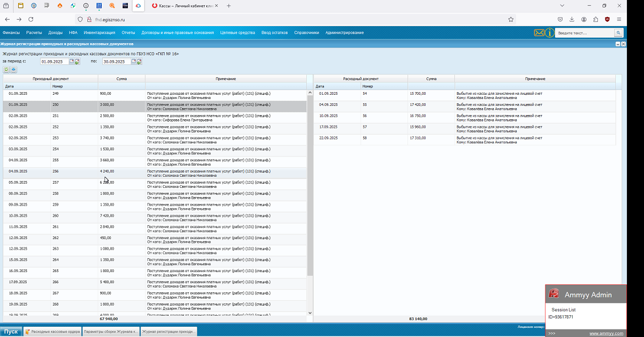The image size is (644, 337).
Task: Open the Администрирование menu
Action: click(345, 32)
